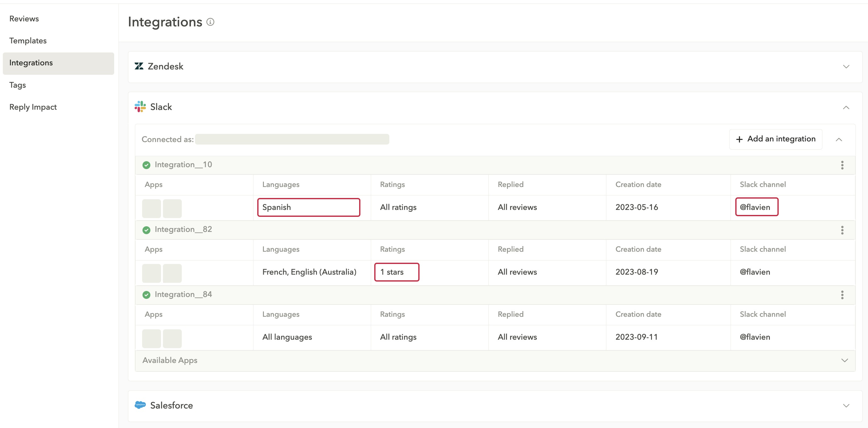Open the three-dot menu for Integration__84
The width and height of the screenshot is (868, 428).
[843, 295]
